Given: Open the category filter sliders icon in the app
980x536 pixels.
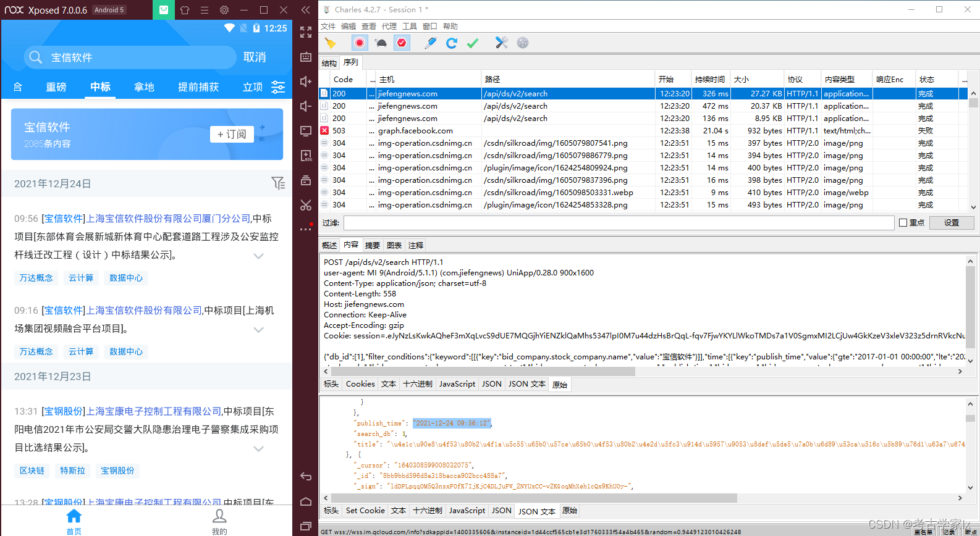Looking at the screenshot, I should point(278,87).
